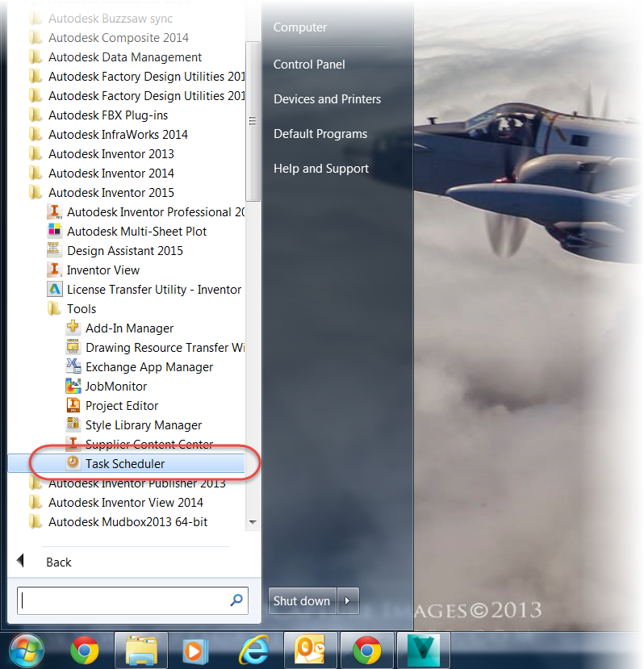644x669 pixels.
Task: Expand Autodesk Mudbox2013 64-bit folder
Action: [x=118, y=521]
